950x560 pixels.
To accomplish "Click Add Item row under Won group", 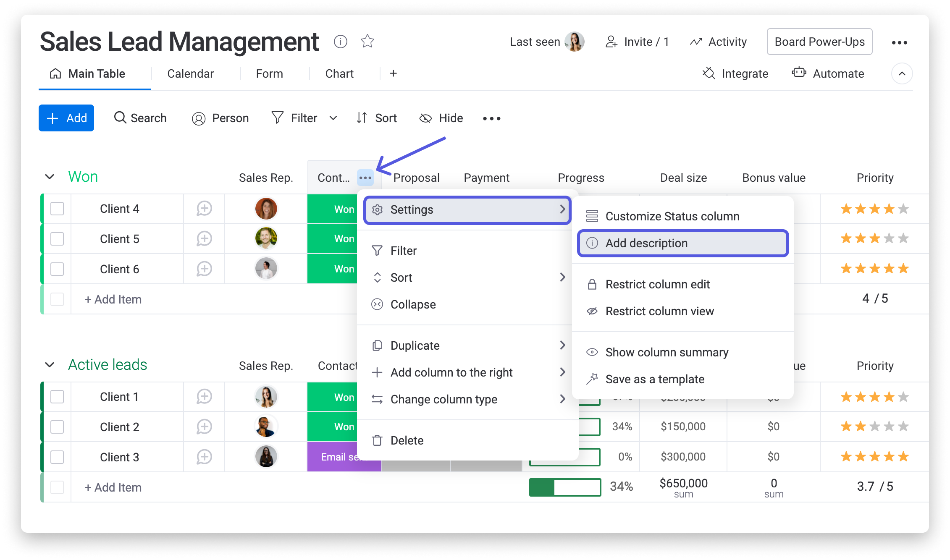I will 113,299.
